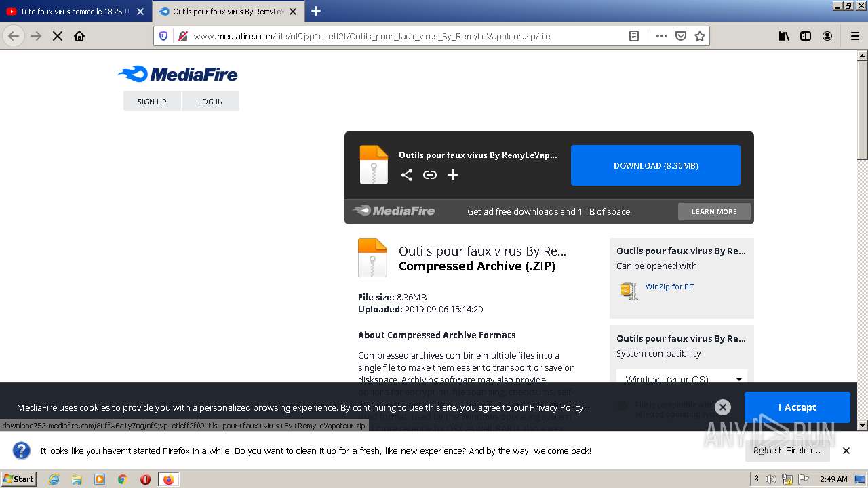868x488 pixels.
Task: Accept cookies with I Accept button
Action: pos(797,407)
